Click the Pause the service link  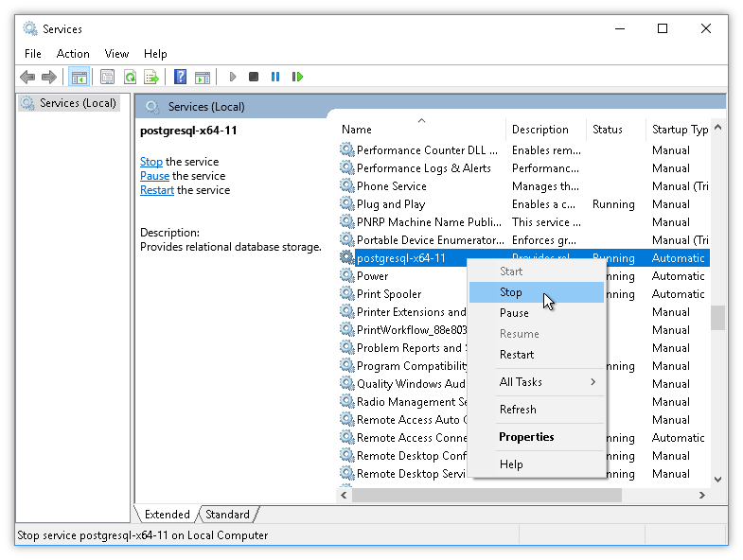coord(154,176)
